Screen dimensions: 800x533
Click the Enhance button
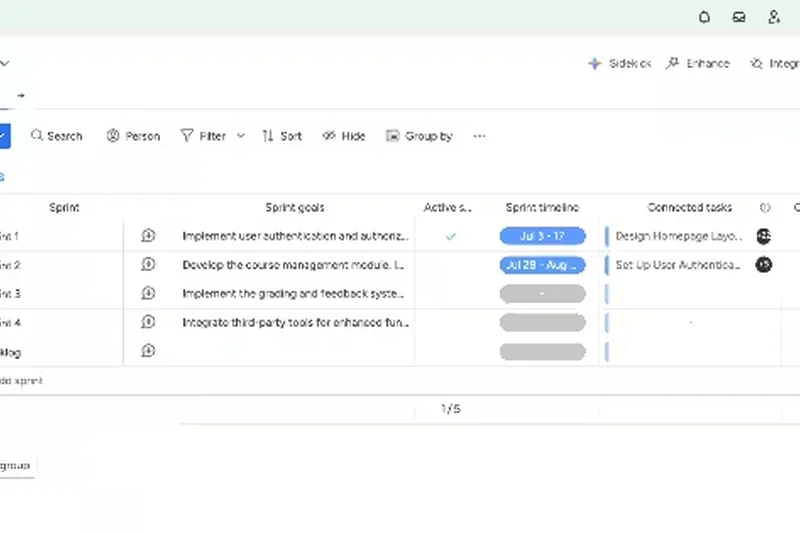pos(698,63)
